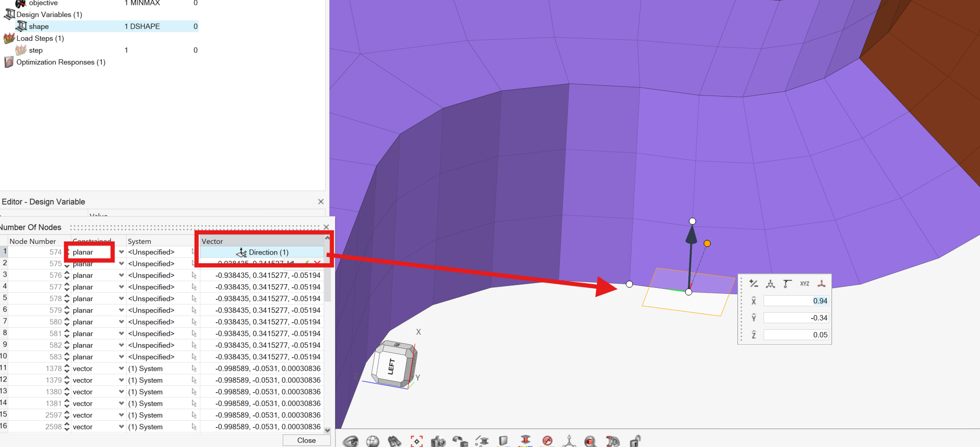Open the binoculars find tool
Image resolution: width=980 pixels, height=447 pixels.
394,441
